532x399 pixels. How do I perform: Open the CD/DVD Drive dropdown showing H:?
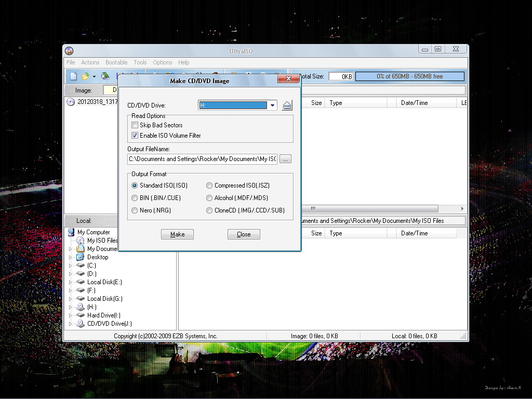(237, 105)
